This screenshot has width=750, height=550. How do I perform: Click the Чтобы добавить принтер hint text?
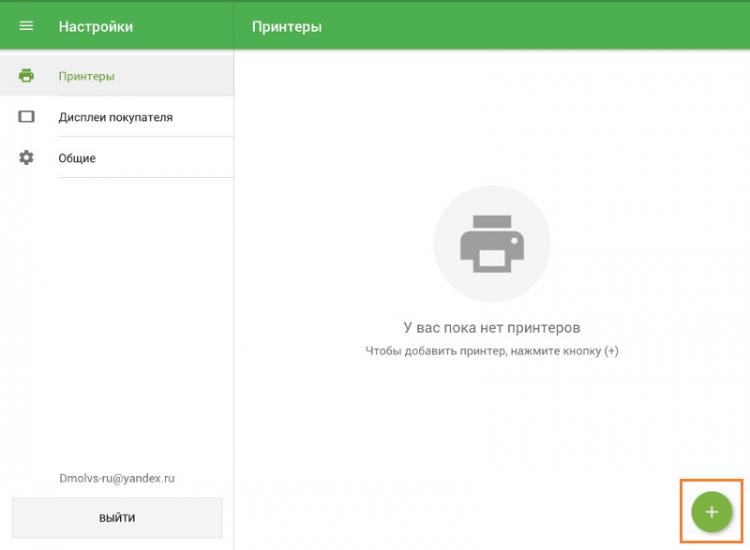pos(492,351)
